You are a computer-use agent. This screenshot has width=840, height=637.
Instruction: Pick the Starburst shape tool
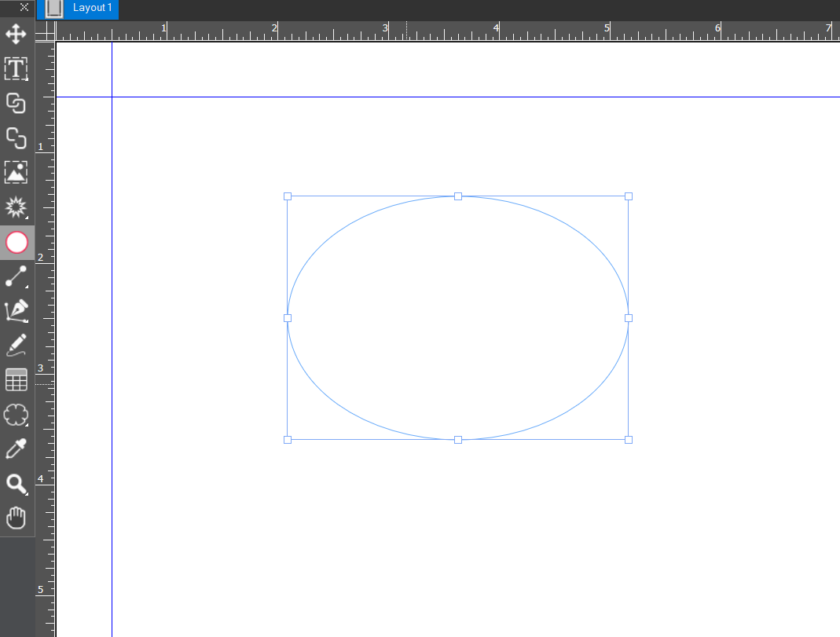pyautogui.click(x=17, y=207)
